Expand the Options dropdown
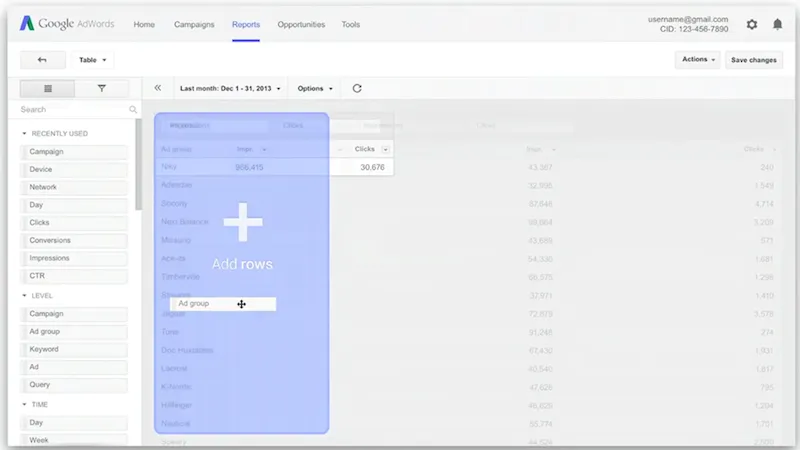The image size is (800, 450). pos(315,88)
